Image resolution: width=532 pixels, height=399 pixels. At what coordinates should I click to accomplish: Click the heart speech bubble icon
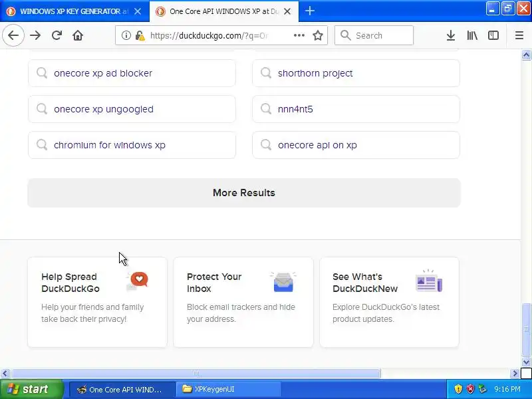click(138, 281)
